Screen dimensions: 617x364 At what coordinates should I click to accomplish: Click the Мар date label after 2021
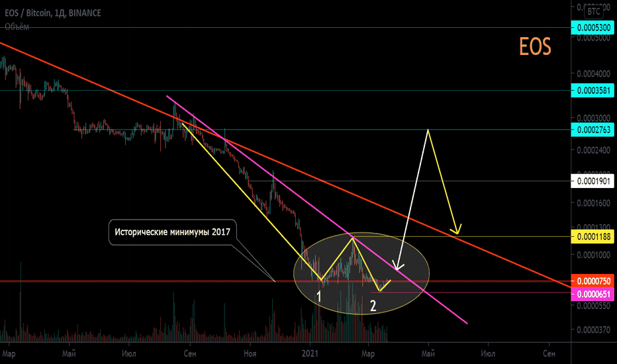tap(368, 353)
